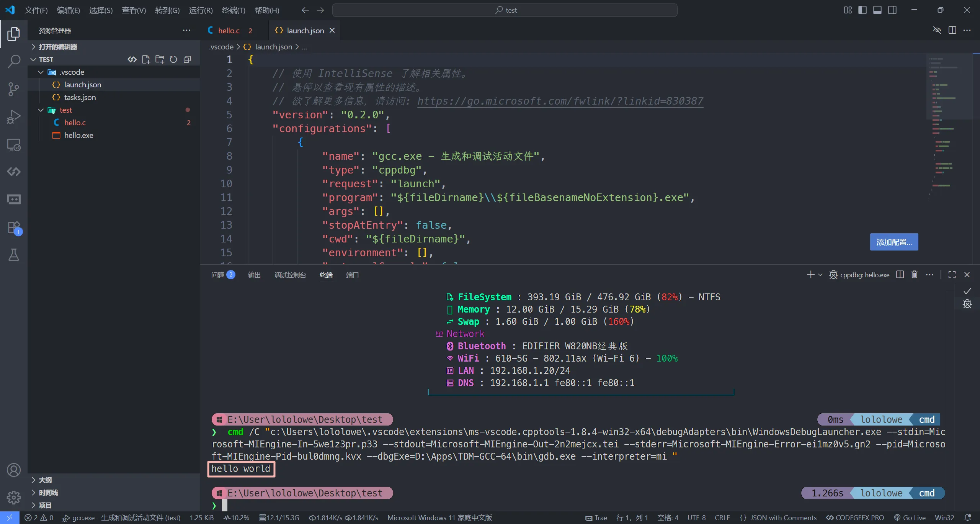This screenshot has height=524, width=980.
Task: Open the Extensions view
Action: pos(14,228)
